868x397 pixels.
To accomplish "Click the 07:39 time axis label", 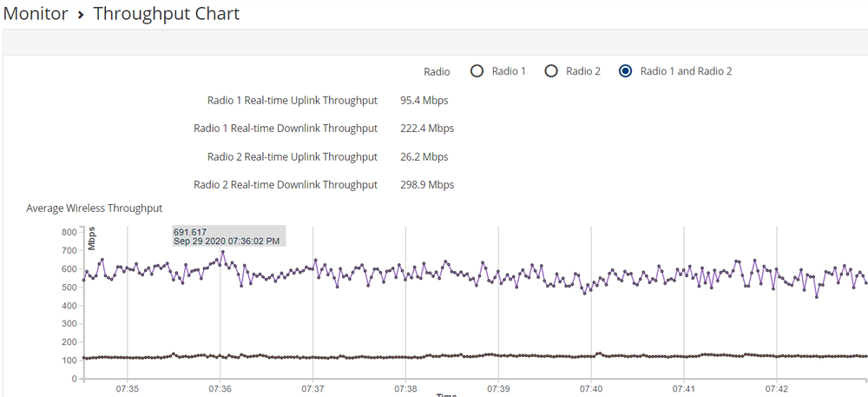I will 498,388.
